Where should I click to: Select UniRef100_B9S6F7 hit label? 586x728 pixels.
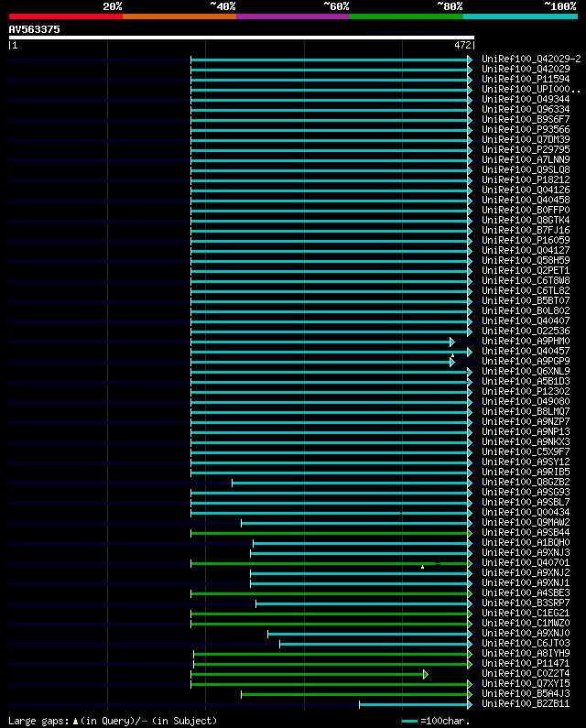526,120
